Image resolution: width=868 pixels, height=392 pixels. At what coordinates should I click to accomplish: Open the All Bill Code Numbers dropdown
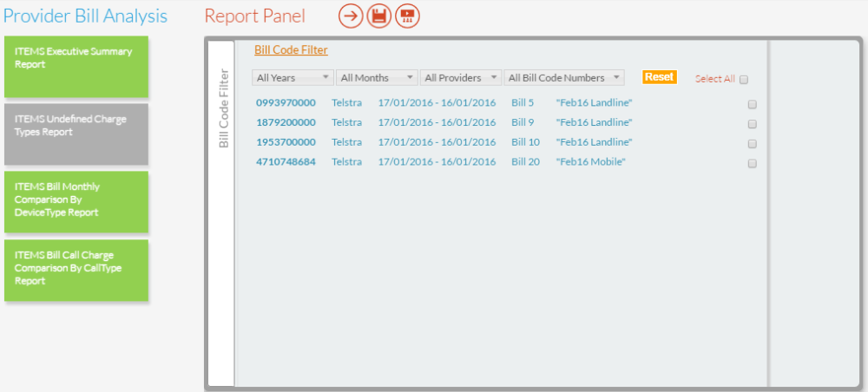point(564,78)
